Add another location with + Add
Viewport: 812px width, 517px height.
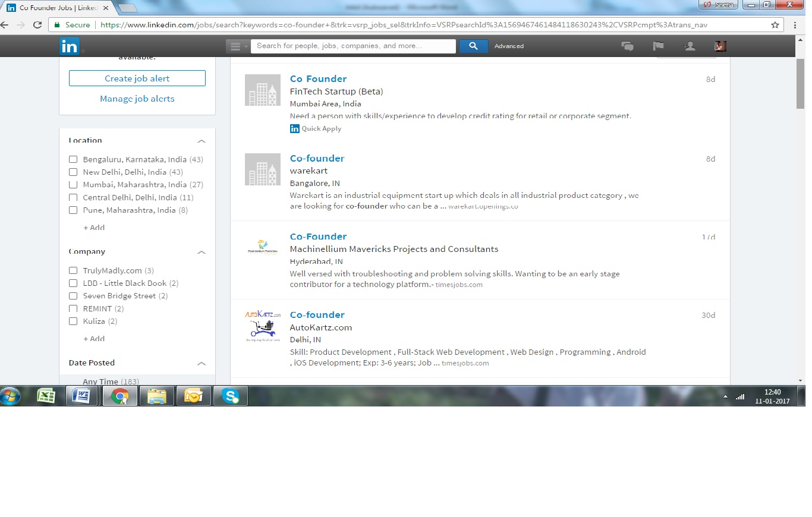pyautogui.click(x=94, y=228)
